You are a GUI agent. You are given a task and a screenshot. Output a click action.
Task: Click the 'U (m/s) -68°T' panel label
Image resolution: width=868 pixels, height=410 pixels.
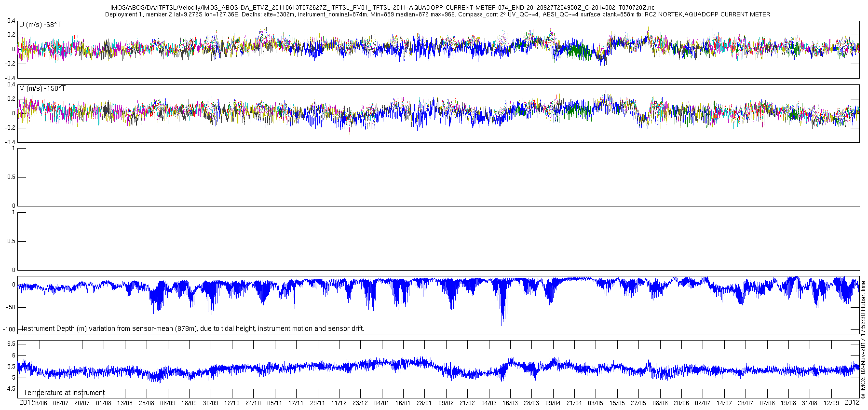point(40,25)
